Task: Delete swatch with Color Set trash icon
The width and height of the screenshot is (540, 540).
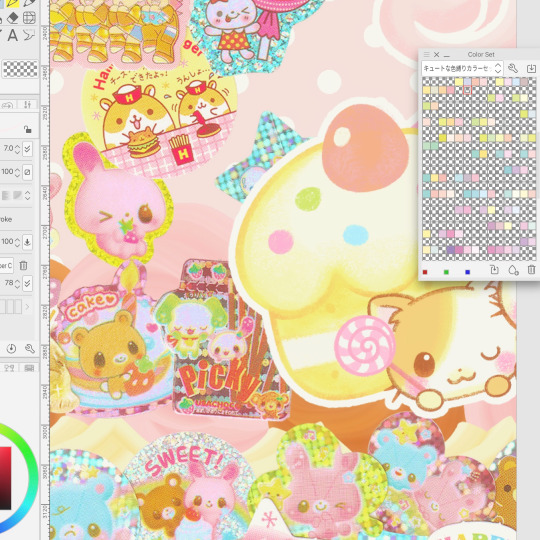Action: click(x=531, y=270)
